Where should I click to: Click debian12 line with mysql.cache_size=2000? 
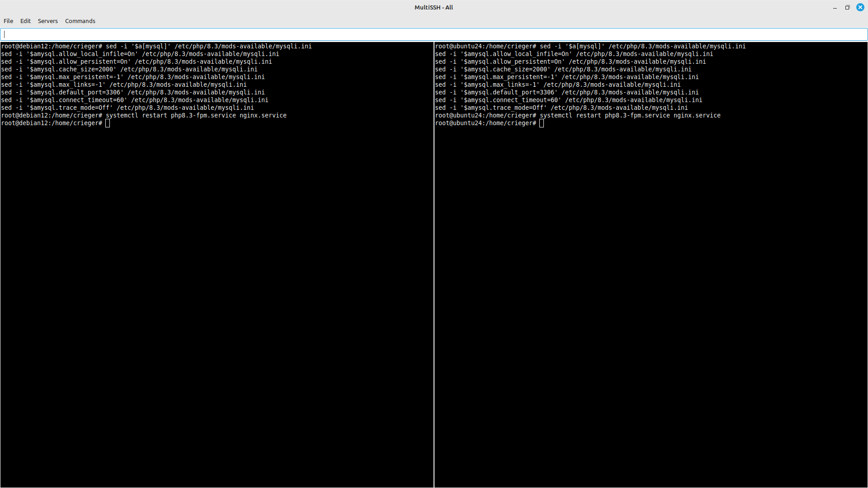(129, 69)
